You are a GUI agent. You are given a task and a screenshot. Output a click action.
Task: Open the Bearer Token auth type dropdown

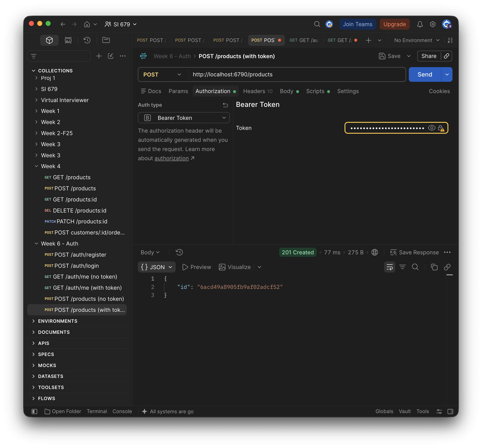[183, 118]
